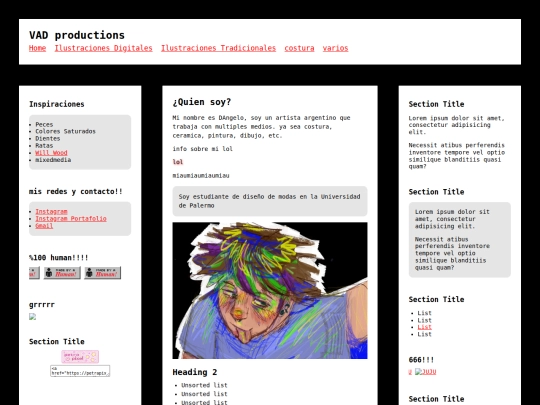Click the miaumiaumiaumiau text

pos(201,176)
